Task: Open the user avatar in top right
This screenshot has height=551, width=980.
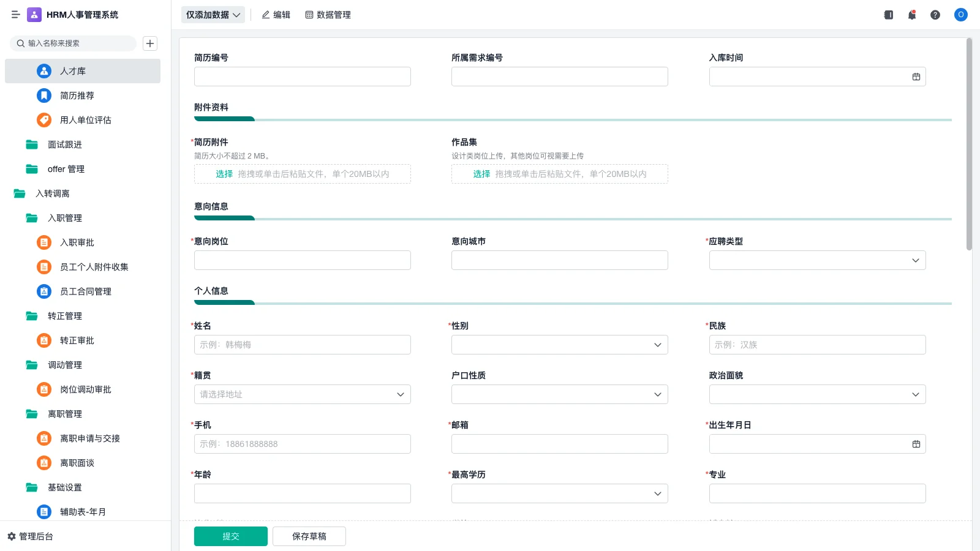Action: (960, 15)
